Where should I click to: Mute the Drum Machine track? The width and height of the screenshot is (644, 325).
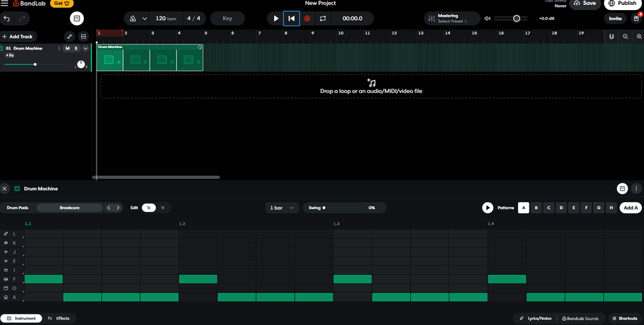67,48
